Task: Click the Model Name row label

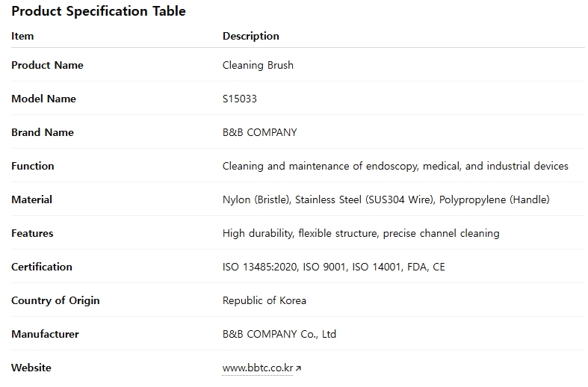Action: (43, 99)
